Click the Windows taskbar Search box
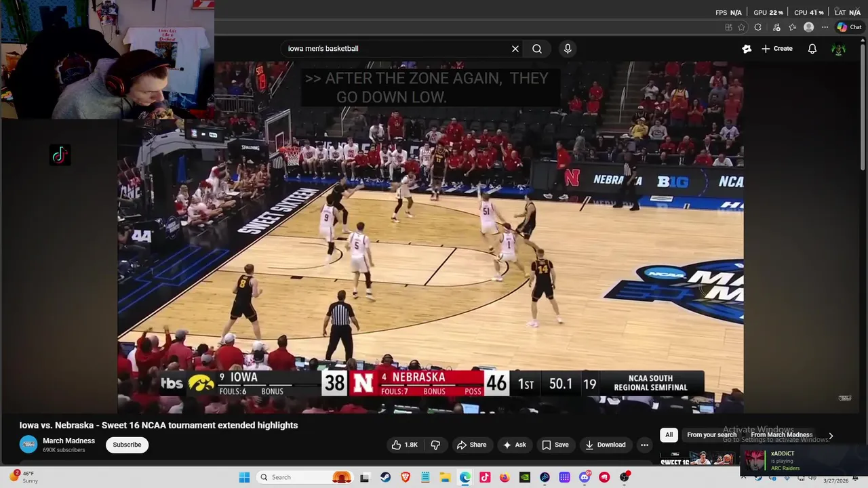The height and width of the screenshot is (488, 868). [x=306, y=477]
